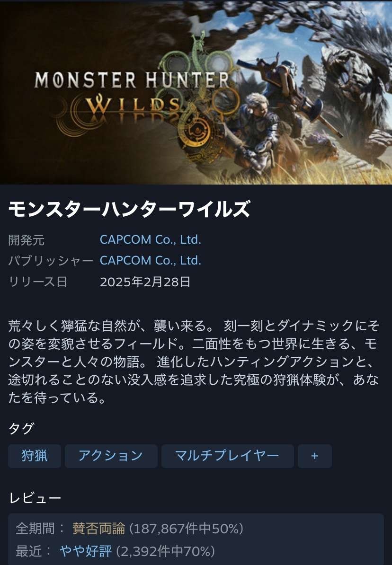The width and height of the screenshot is (392, 565).
Task: Click the レビュー section heading
Action: 35,498
